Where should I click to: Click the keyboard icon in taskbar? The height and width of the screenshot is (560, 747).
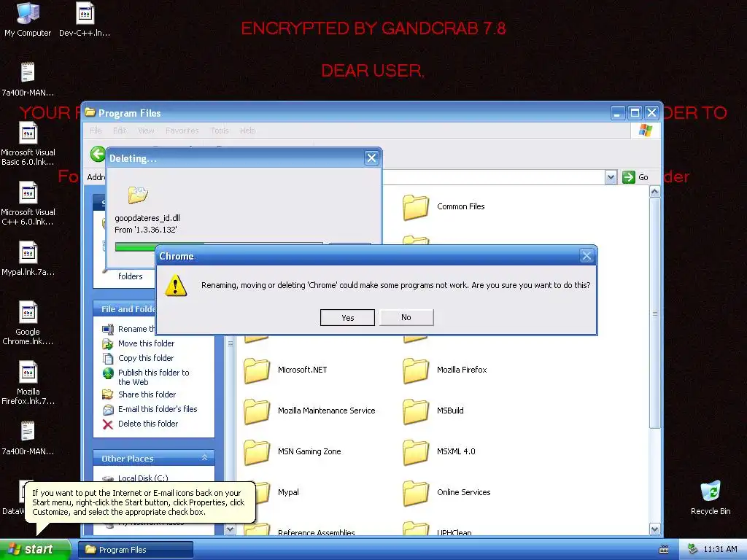(664, 550)
